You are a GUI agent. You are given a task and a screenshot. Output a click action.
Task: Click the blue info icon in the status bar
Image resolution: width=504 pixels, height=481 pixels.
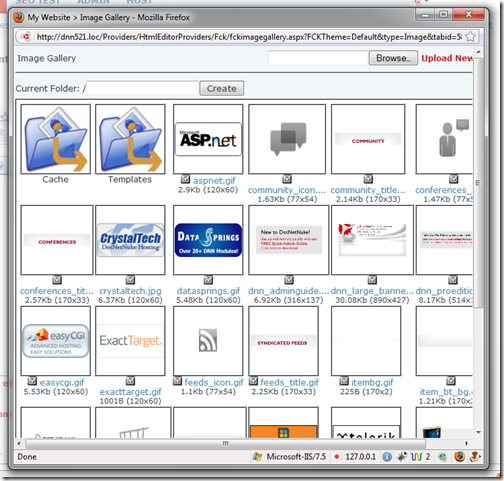click(387, 457)
